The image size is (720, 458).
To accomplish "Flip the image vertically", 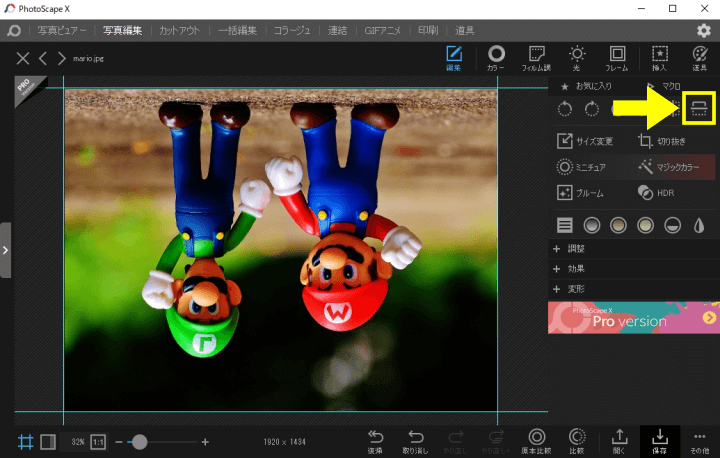I will (x=699, y=108).
